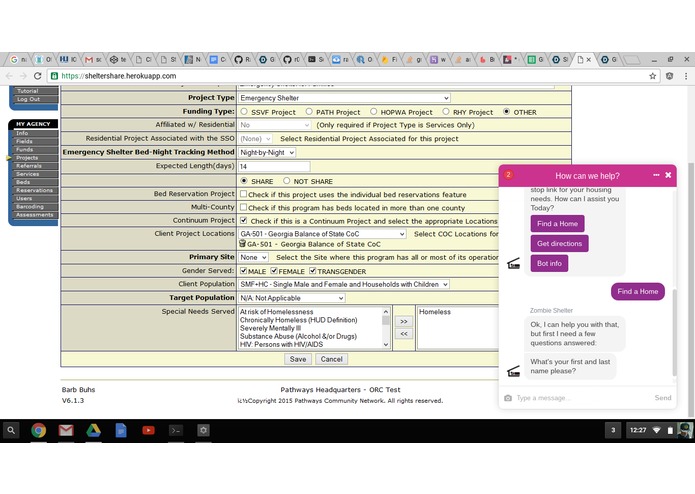Click the Find a Home option button
Image resolution: width=695 pixels, height=494 pixels.
coord(557,224)
